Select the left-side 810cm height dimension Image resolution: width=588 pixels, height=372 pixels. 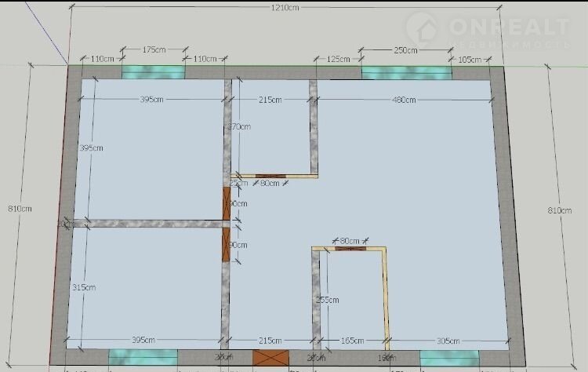(20, 209)
